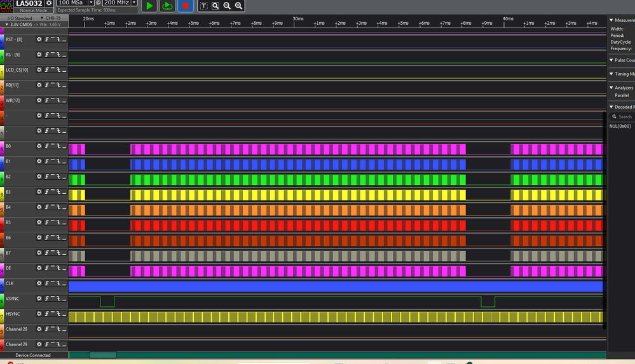The width and height of the screenshot is (635, 364).
Task: Start repeated loop capture
Action: tap(167, 6)
